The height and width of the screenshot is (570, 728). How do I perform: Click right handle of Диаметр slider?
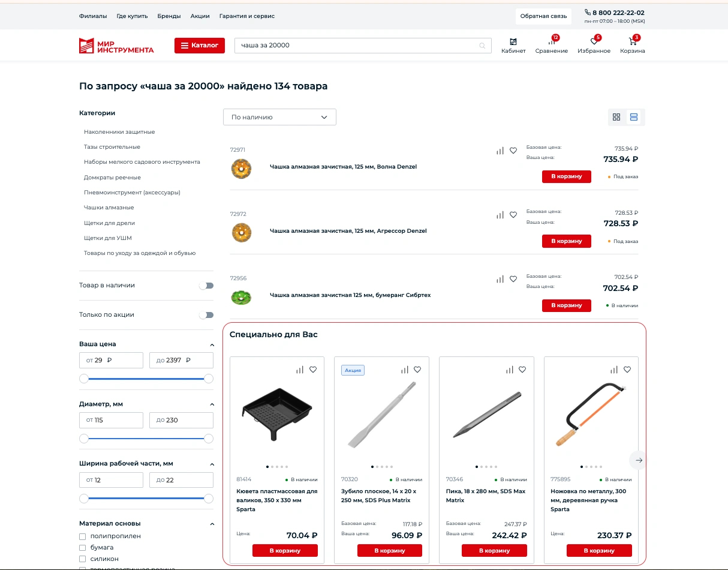point(209,439)
